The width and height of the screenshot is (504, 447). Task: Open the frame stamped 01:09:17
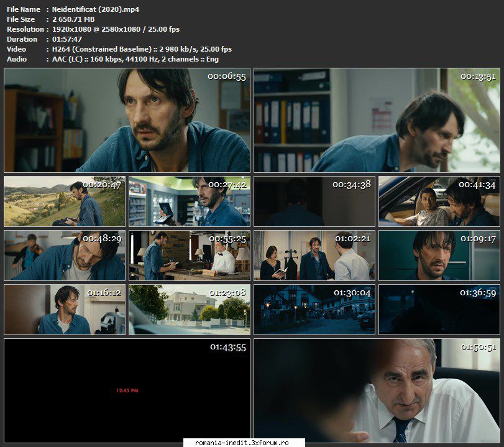[x=439, y=256]
